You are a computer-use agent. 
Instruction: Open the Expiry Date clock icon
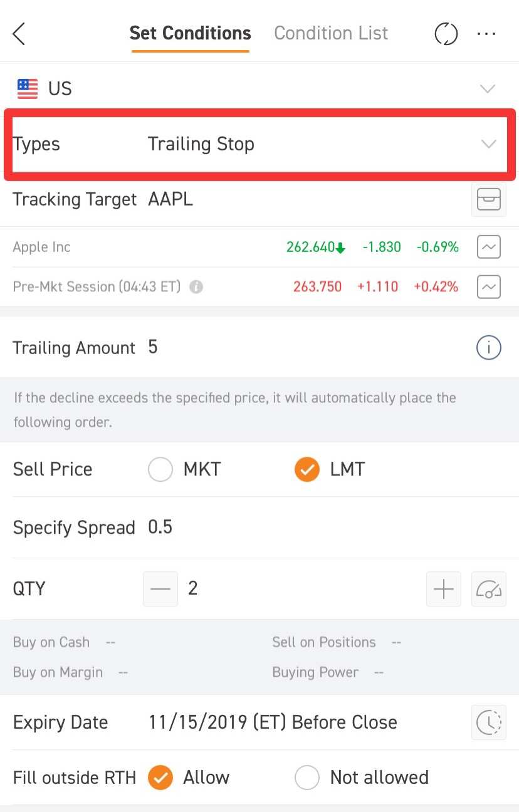(488, 722)
